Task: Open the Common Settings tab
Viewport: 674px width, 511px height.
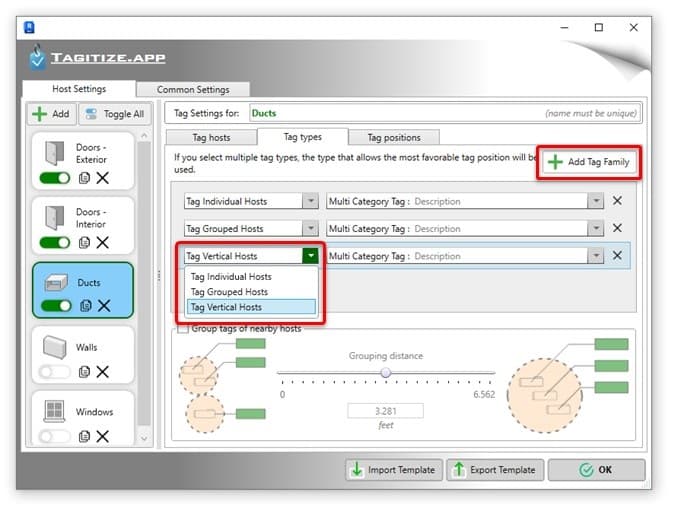Action: coord(193,89)
